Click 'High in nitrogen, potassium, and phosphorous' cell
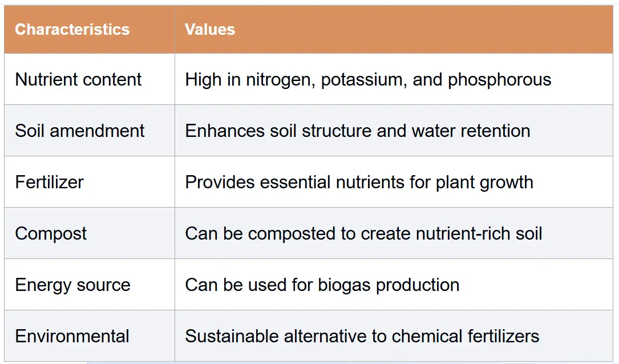 tap(394, 79)
